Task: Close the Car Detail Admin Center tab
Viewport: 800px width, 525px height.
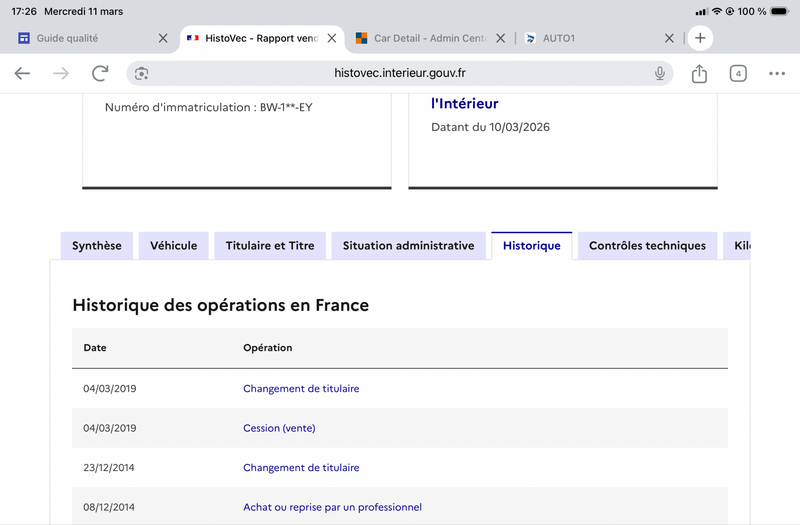Action: click(x=501, y=38)
